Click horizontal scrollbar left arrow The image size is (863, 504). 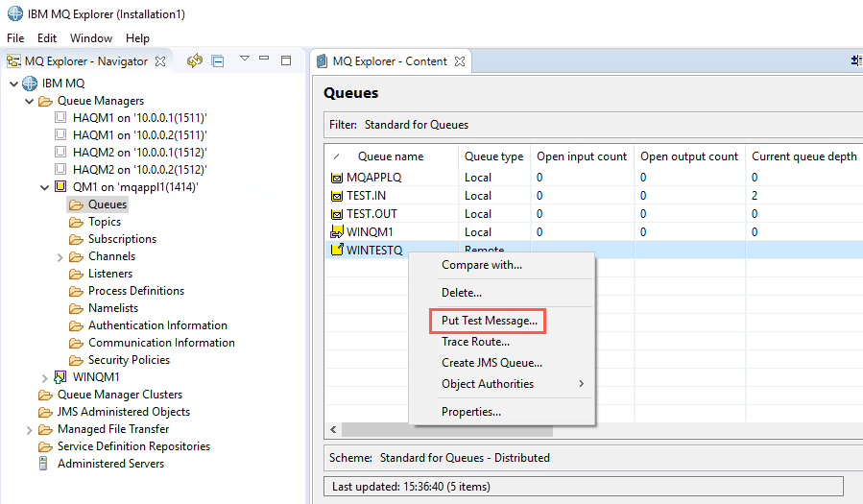click(333, 430)
